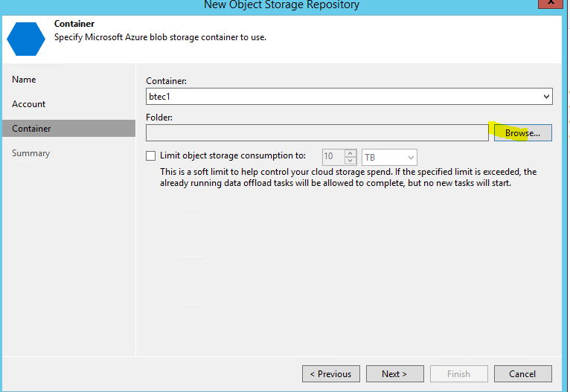The height and width of the screenshot is (392, 570).
Task: Go to the Account wizard step
Action: click(x=29, y=104)
